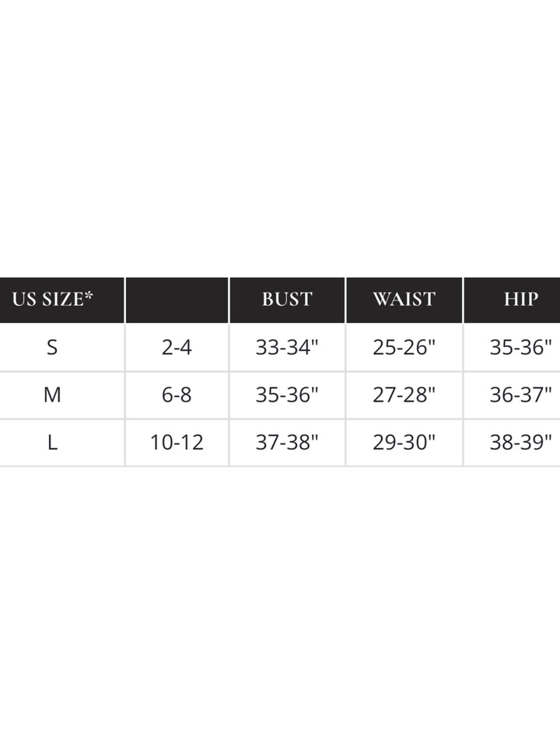
Task: Click the WAIST column header
Action: pos(404,300)
